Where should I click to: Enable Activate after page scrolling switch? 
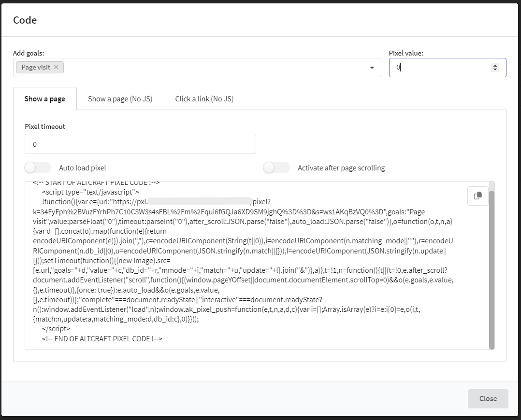point(276,168)
